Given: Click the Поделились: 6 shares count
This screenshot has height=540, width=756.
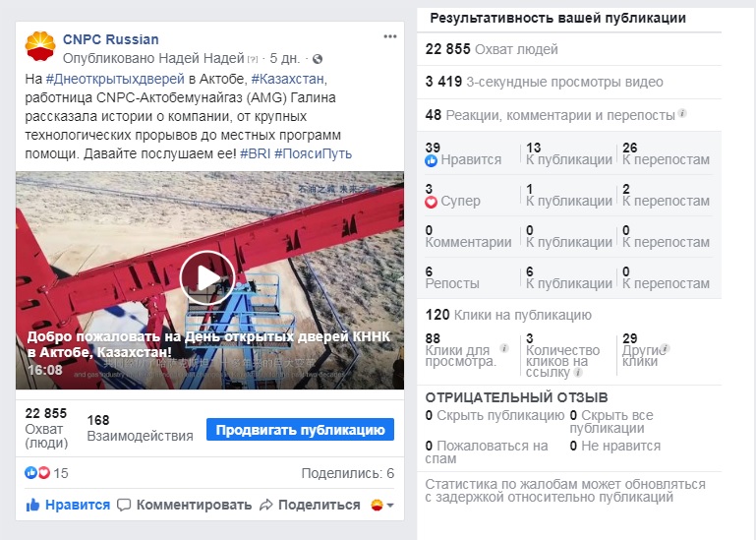Looking at the screenshot, I should [x=348, y=473].
